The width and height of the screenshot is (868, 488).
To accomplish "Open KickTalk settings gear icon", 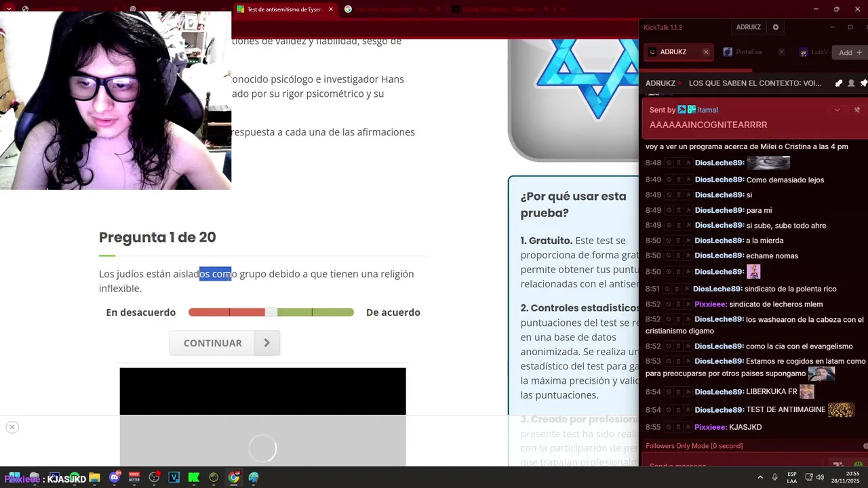I will pos(776,27).
